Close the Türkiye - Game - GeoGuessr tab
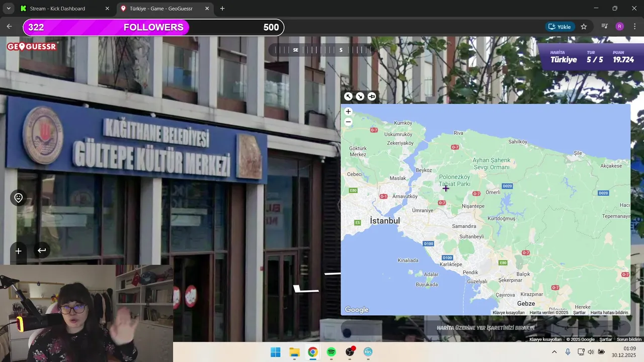The width and height of the screenshot is (644, 362). point(207,9)
